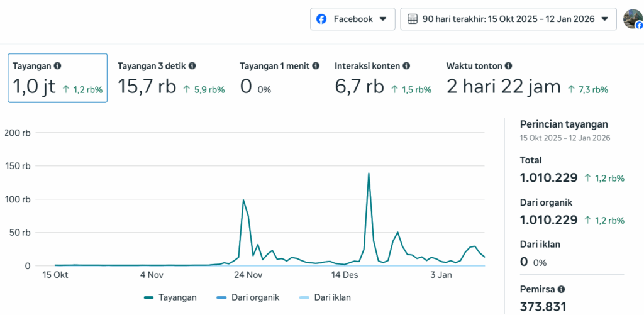Click the peak near 14 Des on chart
This screenshot has width=644, height=315.
tap(369, 174)
